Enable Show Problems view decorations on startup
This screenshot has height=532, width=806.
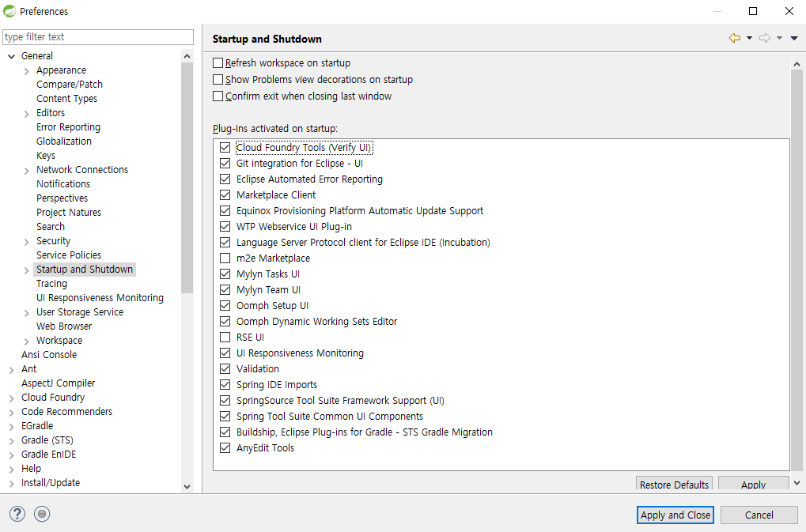pyautogui.click(x=218, y=80)
